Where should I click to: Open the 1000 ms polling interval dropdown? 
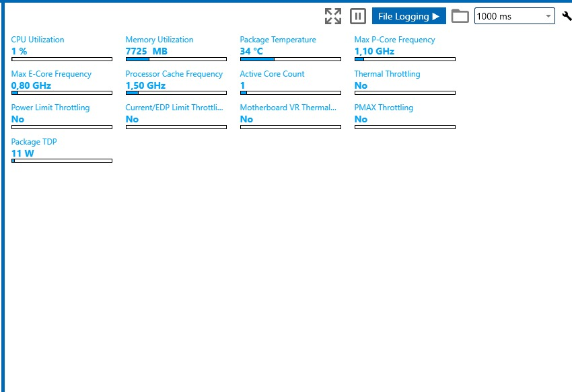pos(514,16)
